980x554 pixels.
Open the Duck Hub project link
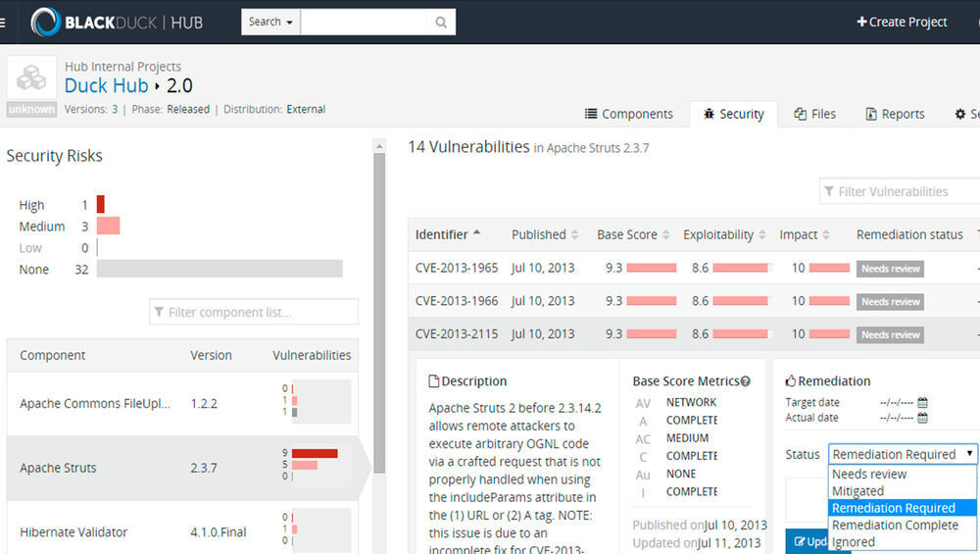(x=106, y=85)
